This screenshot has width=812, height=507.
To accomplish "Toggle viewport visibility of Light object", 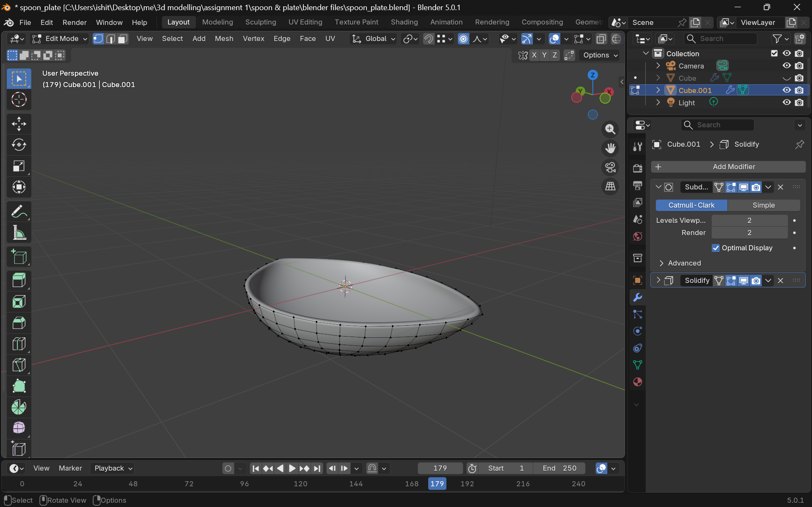I will tap(787, 103).
